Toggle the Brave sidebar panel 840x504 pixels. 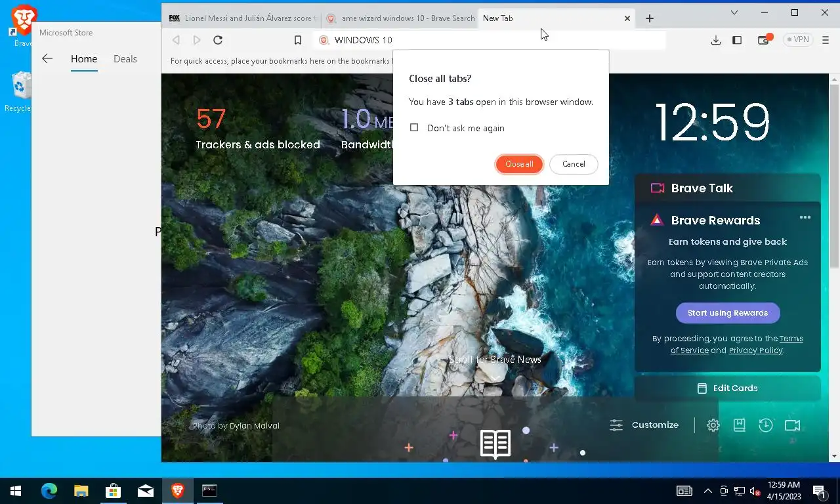click(x=737, y=40)
